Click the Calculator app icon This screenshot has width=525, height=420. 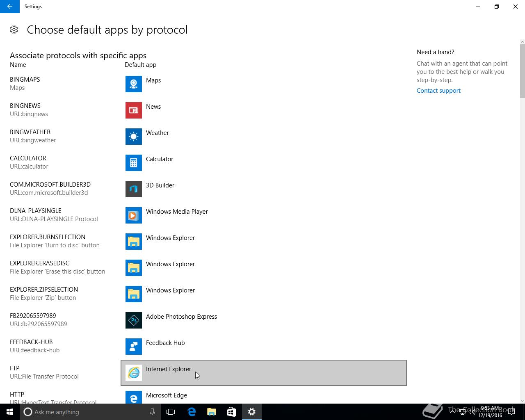pos(134,163)
